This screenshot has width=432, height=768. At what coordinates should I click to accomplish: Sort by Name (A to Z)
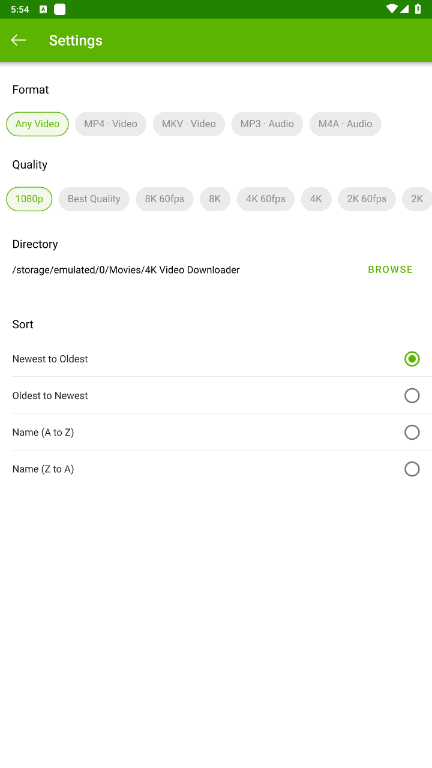coord(216,432)
